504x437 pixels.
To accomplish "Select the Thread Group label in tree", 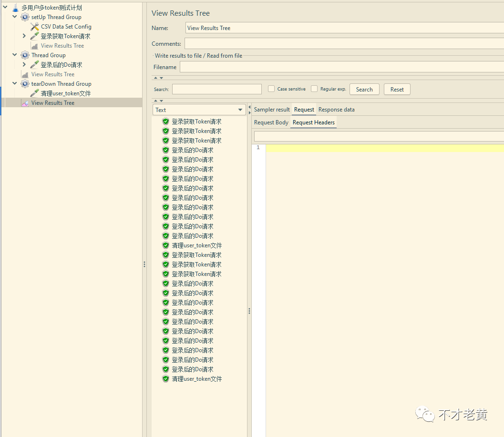I will pyautogui.click(x=49, y=55).
